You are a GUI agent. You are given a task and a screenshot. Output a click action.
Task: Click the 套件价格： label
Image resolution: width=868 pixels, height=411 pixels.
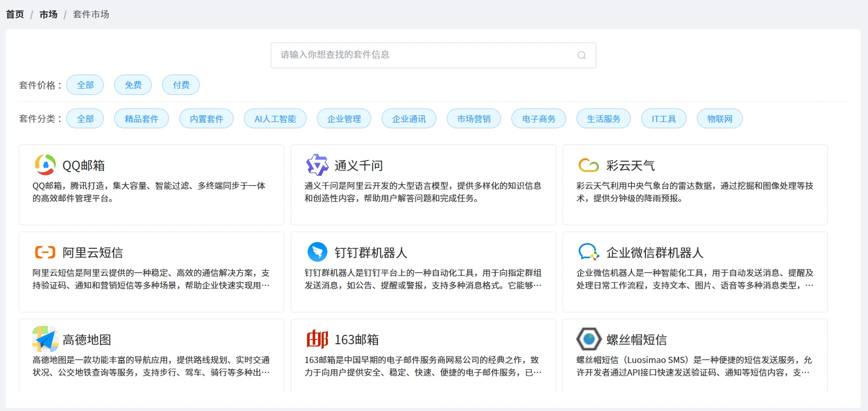pos(41,85)
